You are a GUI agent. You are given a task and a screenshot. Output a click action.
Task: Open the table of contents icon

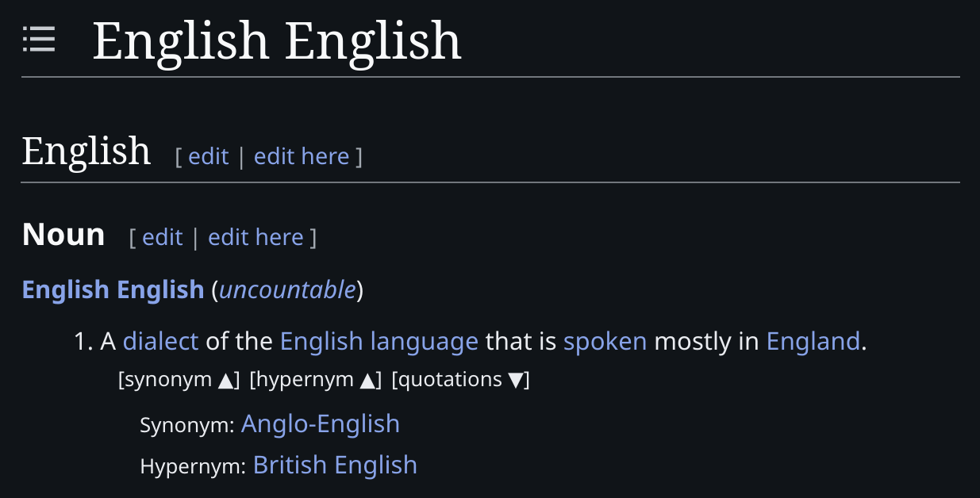[39, 39]
